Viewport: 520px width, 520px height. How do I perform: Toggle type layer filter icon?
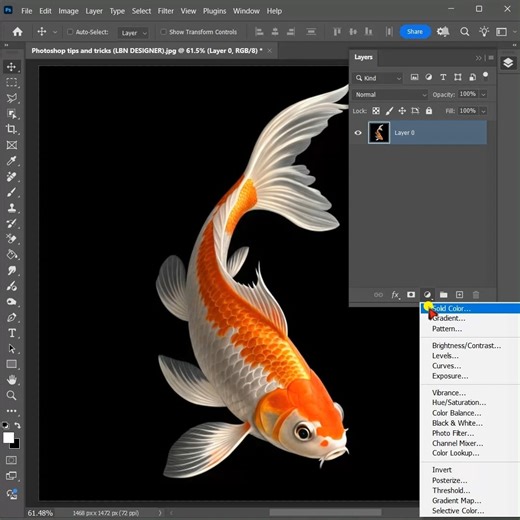tap(443, 77)
